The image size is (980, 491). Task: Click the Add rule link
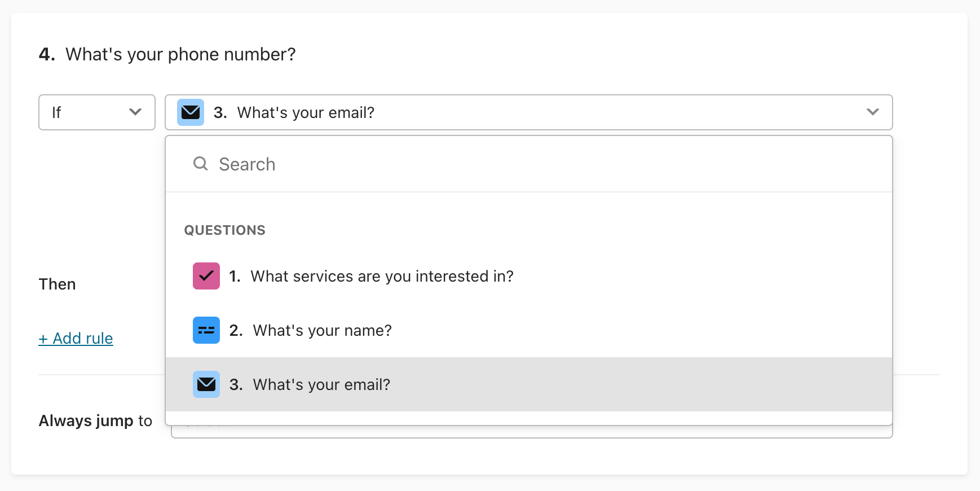click(x=76, y=338)
